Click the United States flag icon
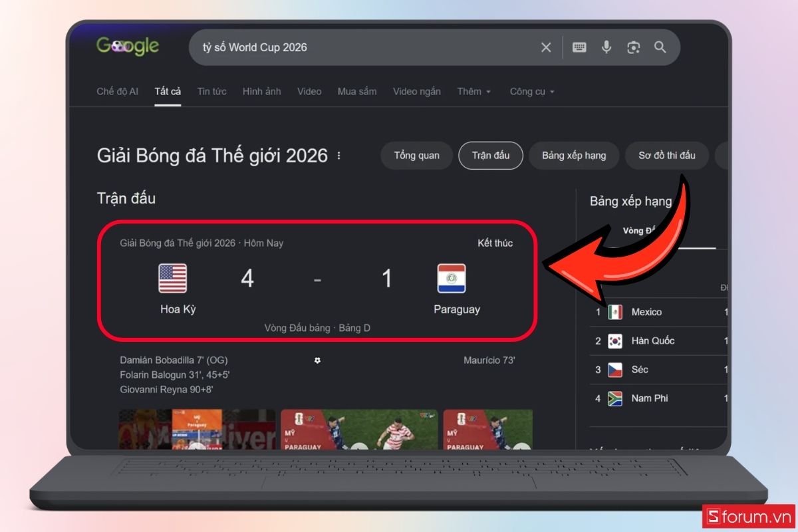The width and height of the screenshot is (798, 532). click(x=173, y=278)
